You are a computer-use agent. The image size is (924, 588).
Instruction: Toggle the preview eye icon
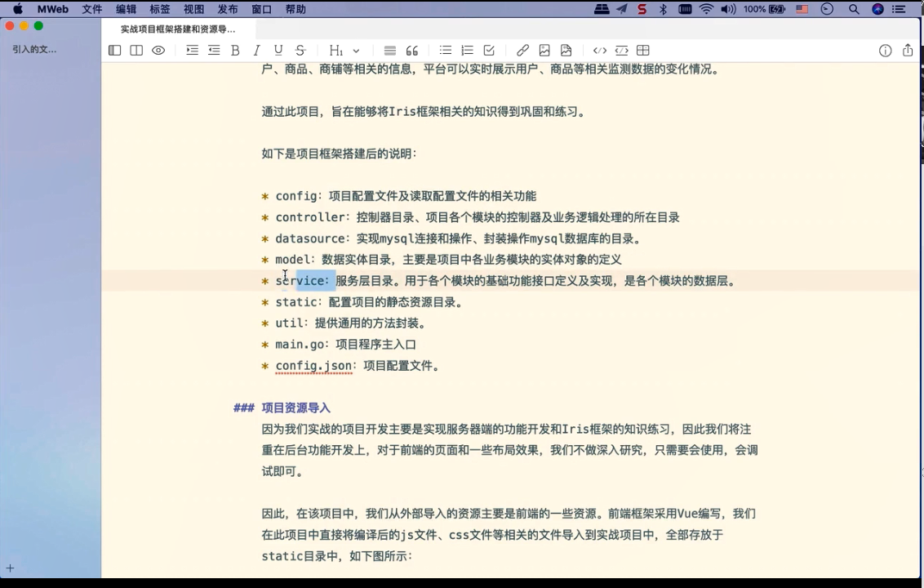click(x=158, y=51)
